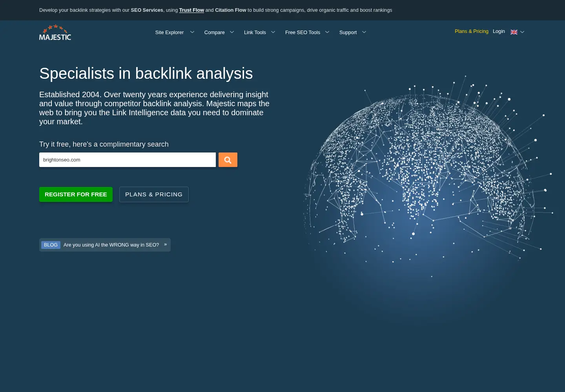Expand the Compare menu chevron
This screenshot has height=392, width=565.
click(x=232, y=32)
